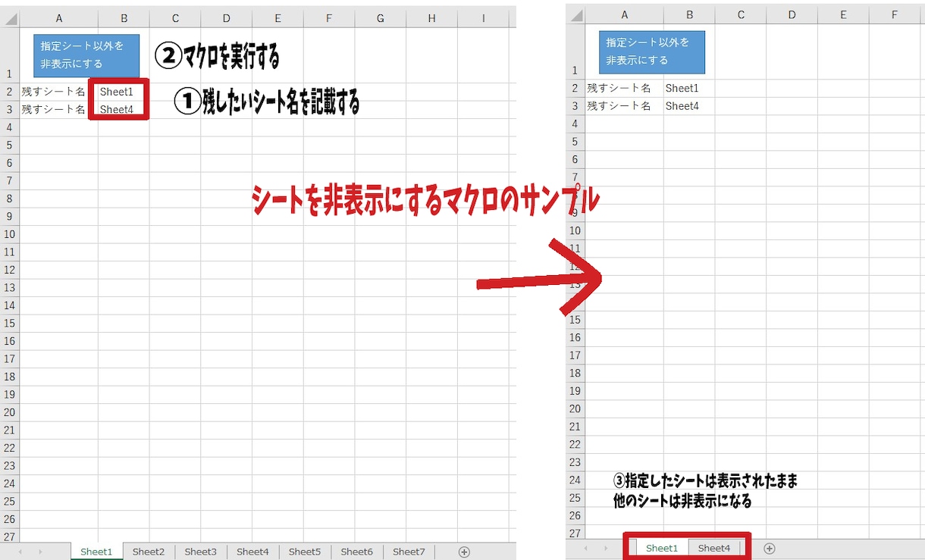Click the blue macro button in right sheet
Image resolution: width=925 pixels, height=560 pixels.
click(651, 52)
